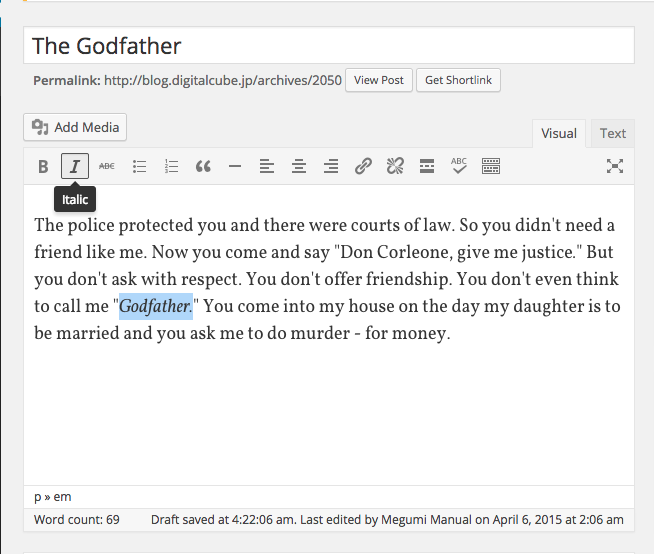Click the post title field "The Godfather"
This screenshot has height=554, width=654.
[x=329, y=46]
